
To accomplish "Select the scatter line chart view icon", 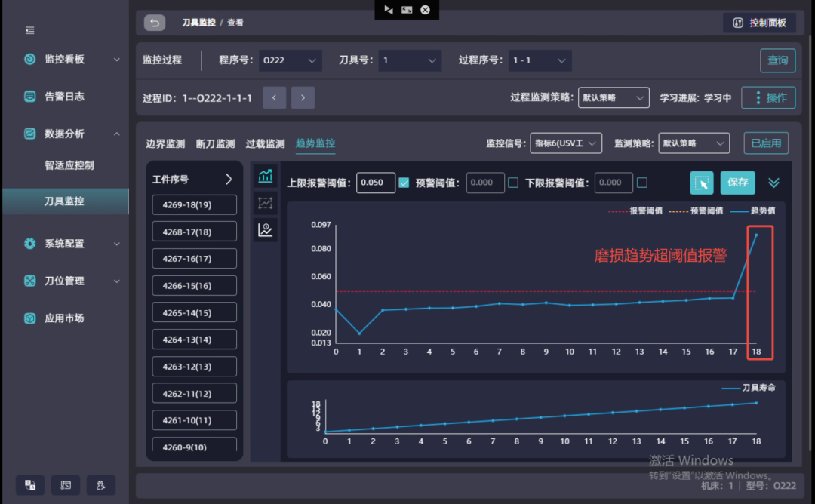I will point(265,203).
